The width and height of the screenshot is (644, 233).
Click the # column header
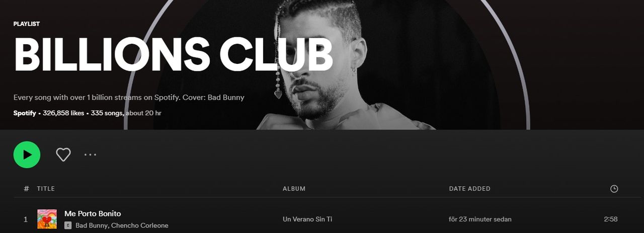tap(26, 189)
